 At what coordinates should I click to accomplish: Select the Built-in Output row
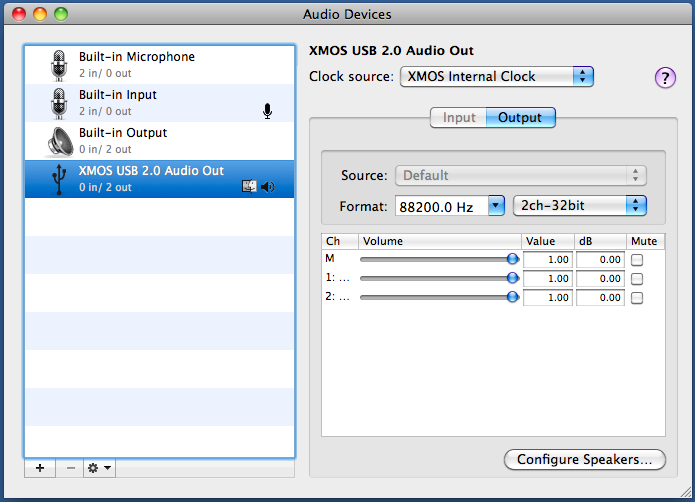coord(160,141)
